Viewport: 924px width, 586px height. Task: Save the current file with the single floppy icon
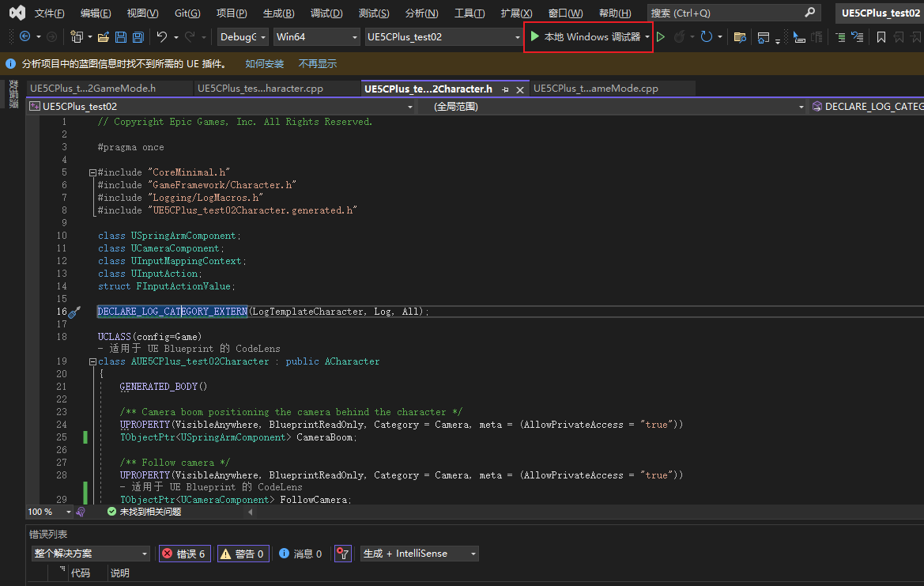(121, 37)
